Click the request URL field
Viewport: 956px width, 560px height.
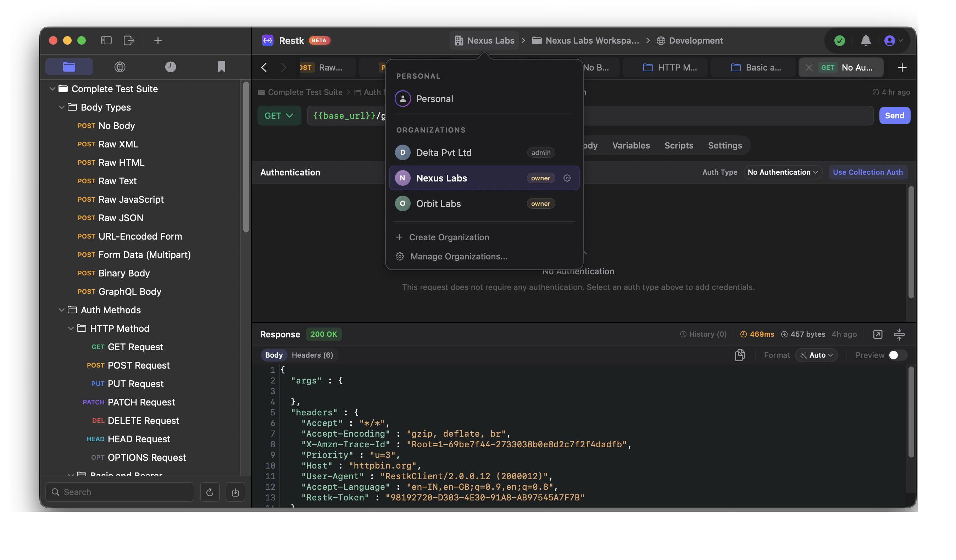point(590,116)
